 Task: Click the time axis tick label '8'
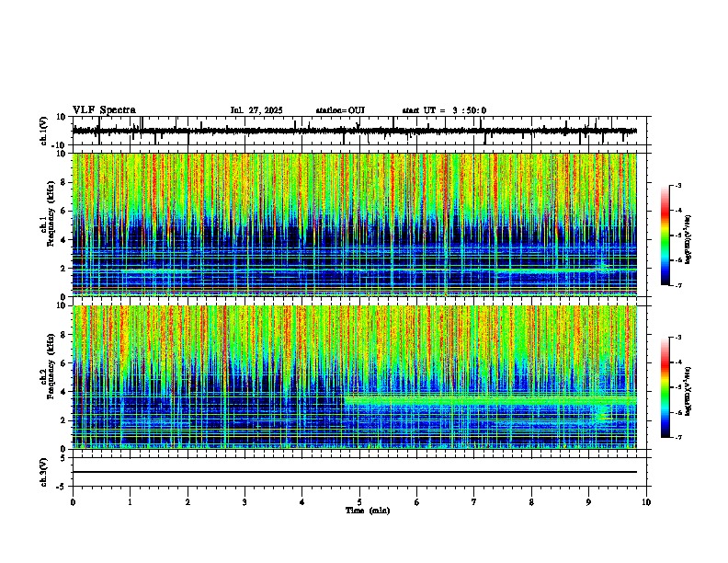point(531,502)
